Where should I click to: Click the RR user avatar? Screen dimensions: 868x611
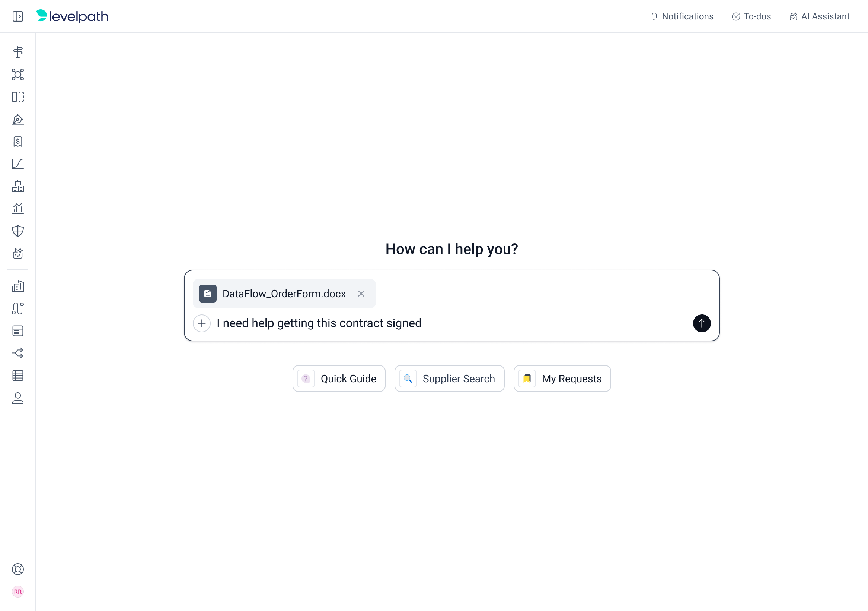pos(18,592)
